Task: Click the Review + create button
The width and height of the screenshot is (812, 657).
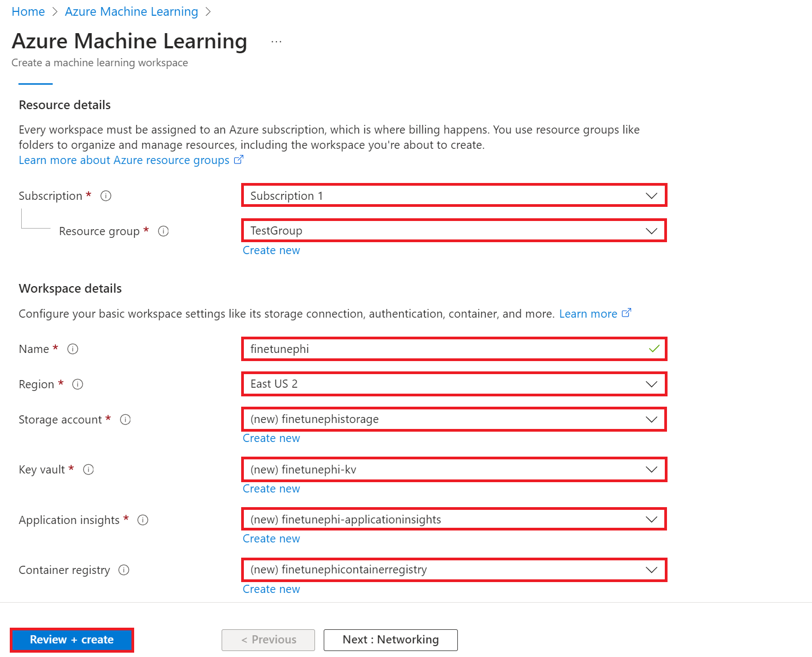Action: tap(72, 640)
